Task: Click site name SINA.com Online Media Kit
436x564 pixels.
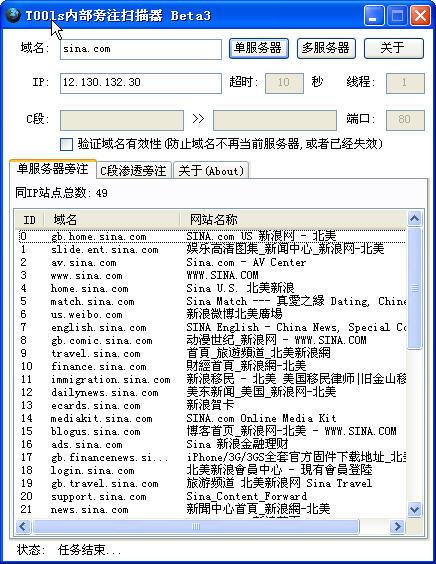Action: (x=261, y=418)
